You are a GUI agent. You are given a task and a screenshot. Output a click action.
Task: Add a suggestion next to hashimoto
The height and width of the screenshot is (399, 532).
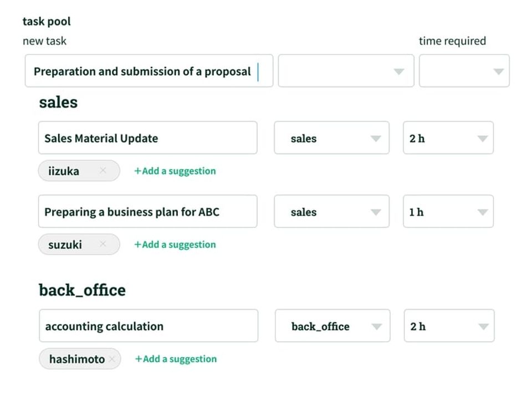(176, 359)
